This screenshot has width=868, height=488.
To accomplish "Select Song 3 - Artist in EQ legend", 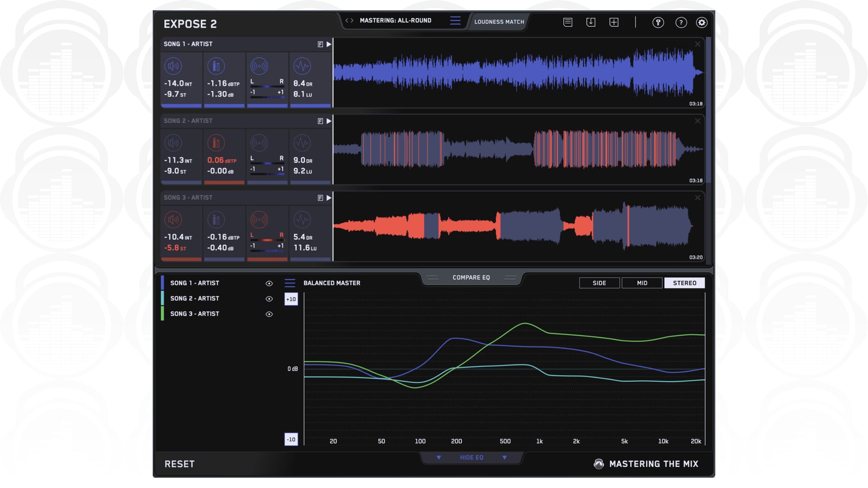I will 195,314.
